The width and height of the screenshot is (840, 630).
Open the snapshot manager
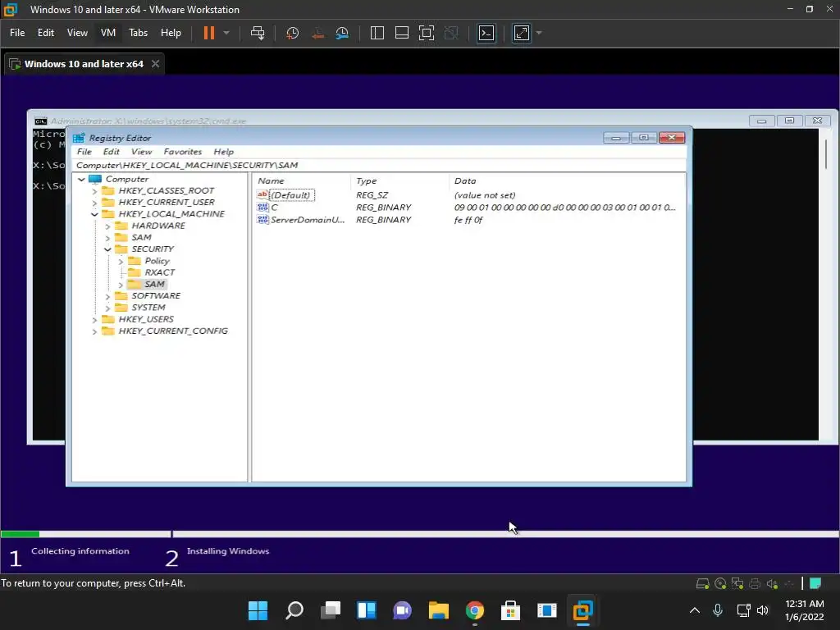[342, 33]
